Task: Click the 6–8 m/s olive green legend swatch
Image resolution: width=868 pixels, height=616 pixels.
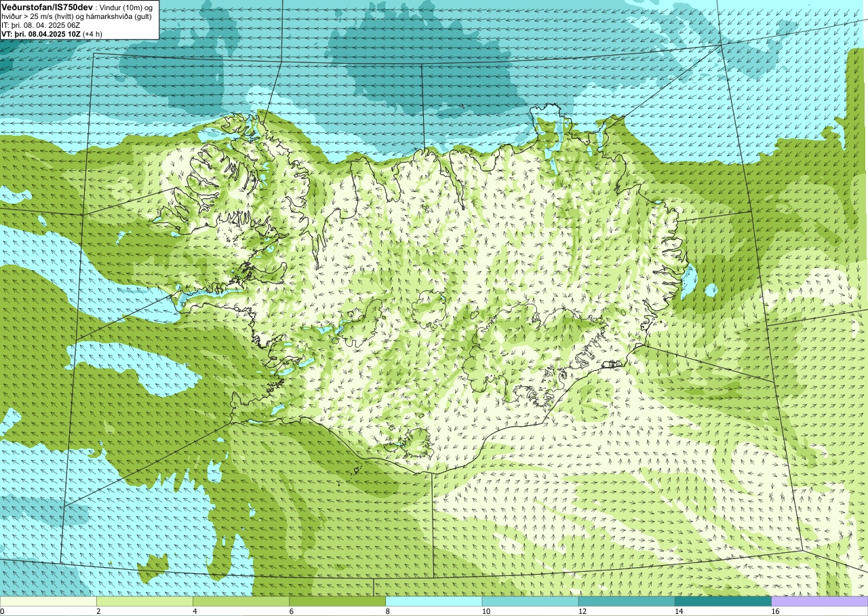Action: click(338, 601)
